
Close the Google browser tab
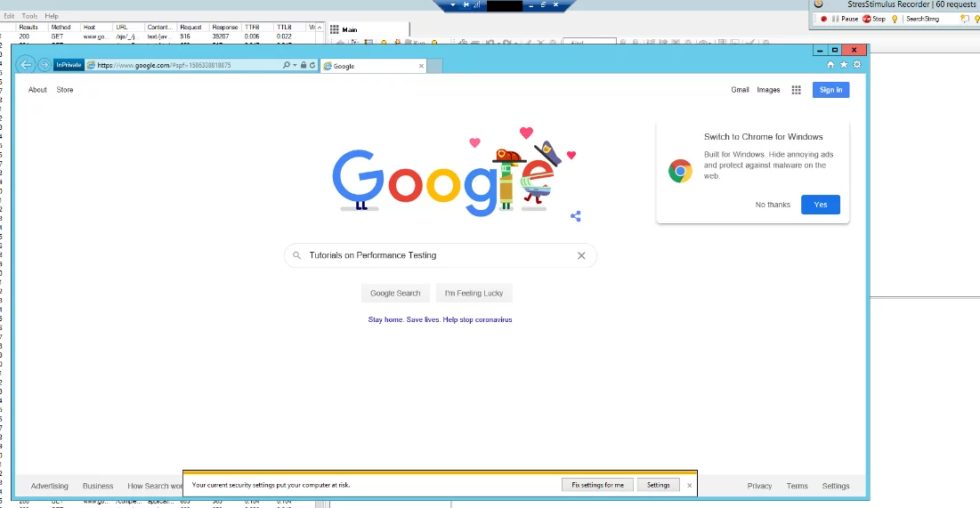point(421,66)
